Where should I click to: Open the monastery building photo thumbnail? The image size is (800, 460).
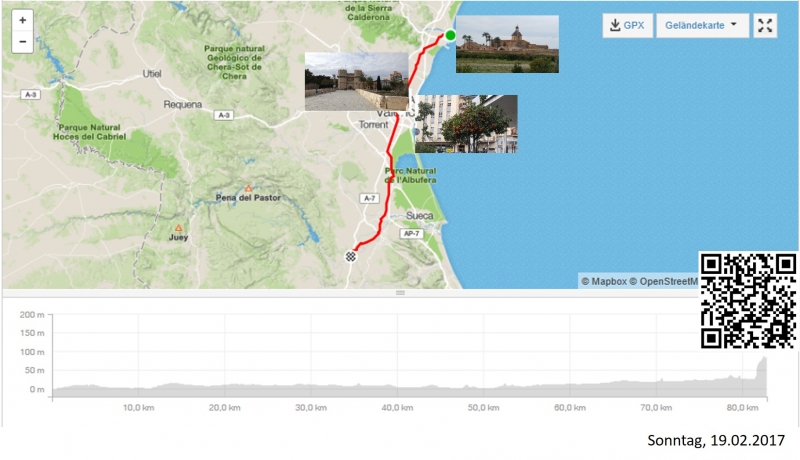[507, 44]
